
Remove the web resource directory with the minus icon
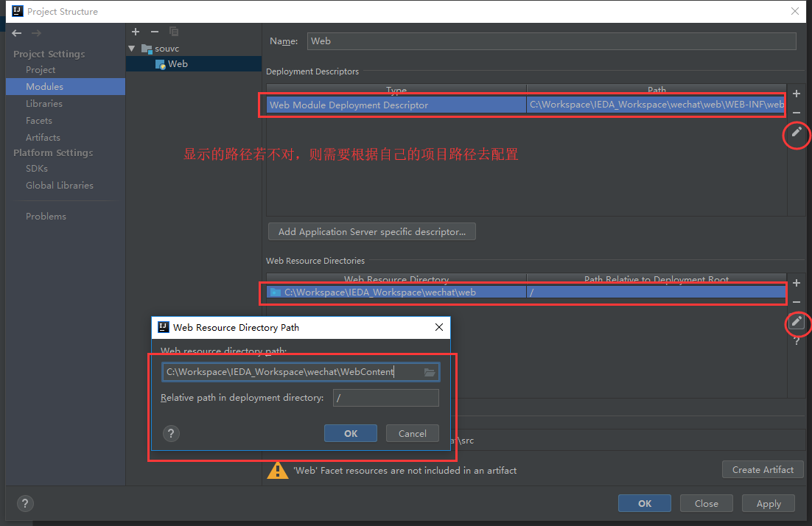(x=797, y=302)
